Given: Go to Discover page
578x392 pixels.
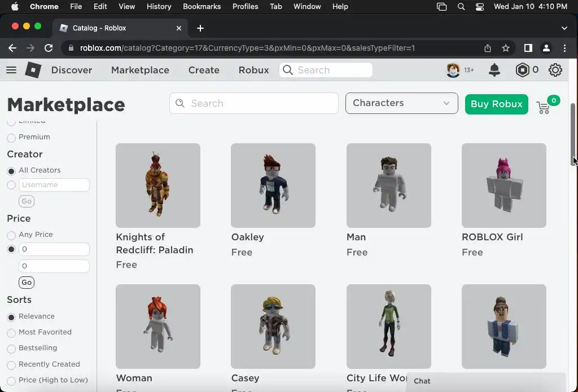Looking at the screenshot, I should (72, 70).
